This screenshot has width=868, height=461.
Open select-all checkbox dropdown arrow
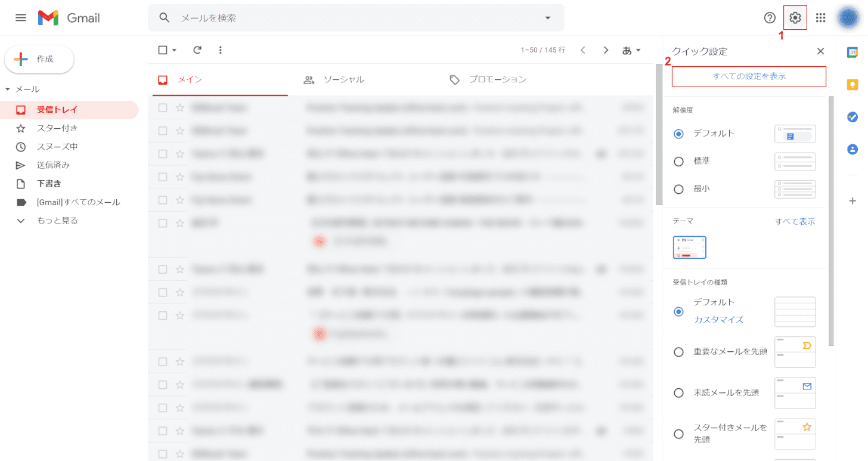click(x=175, y=50)
